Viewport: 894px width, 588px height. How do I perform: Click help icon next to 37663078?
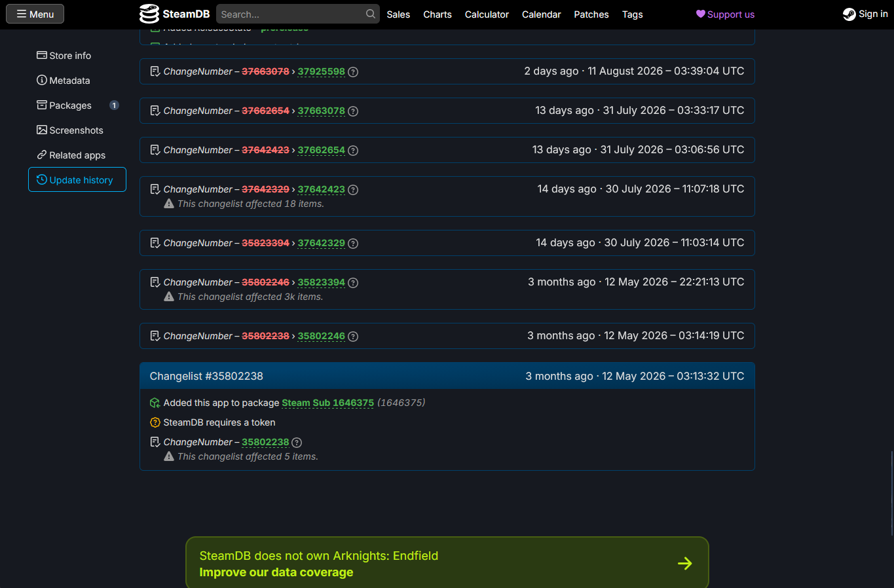[353, 111]
